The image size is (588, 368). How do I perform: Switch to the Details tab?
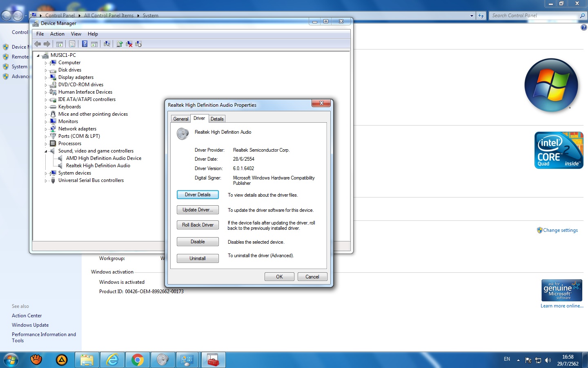(217, 119)
